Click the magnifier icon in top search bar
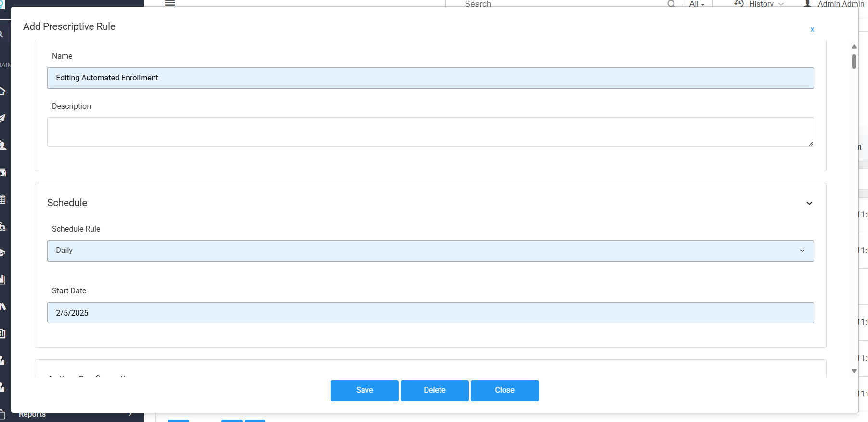Image resolution: width=868 pixels, height=422 pixels. 671,4
